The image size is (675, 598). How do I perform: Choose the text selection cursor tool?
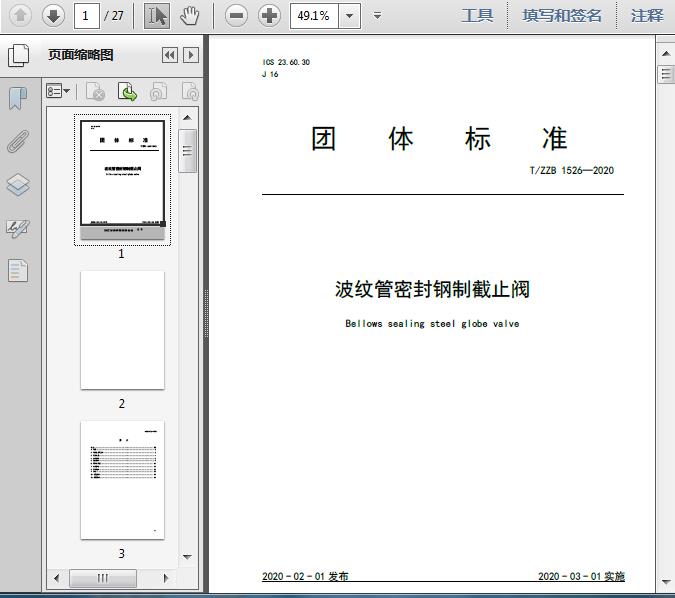[157, 16]
